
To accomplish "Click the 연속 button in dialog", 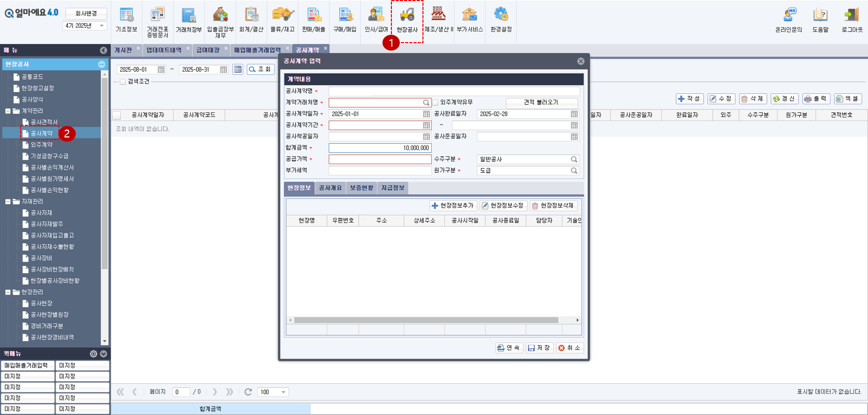I will pyautogui.click(x=509, y=348).
